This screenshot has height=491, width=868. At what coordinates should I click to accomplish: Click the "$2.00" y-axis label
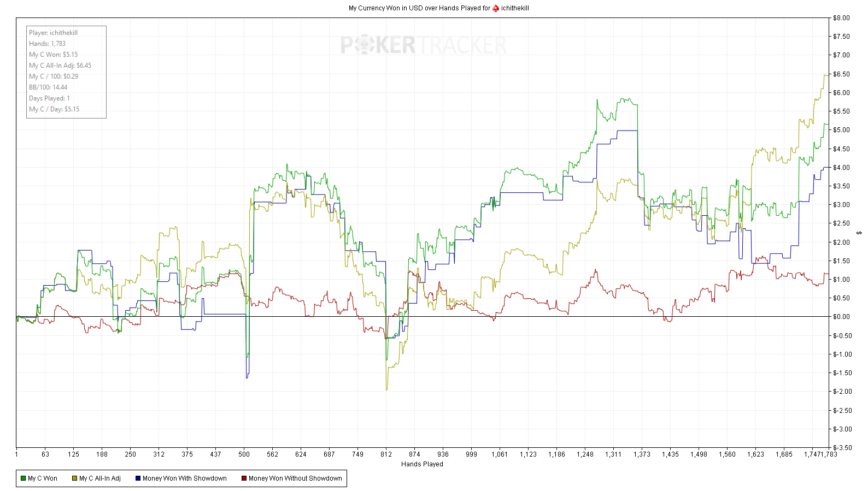(x=841, y=242)
